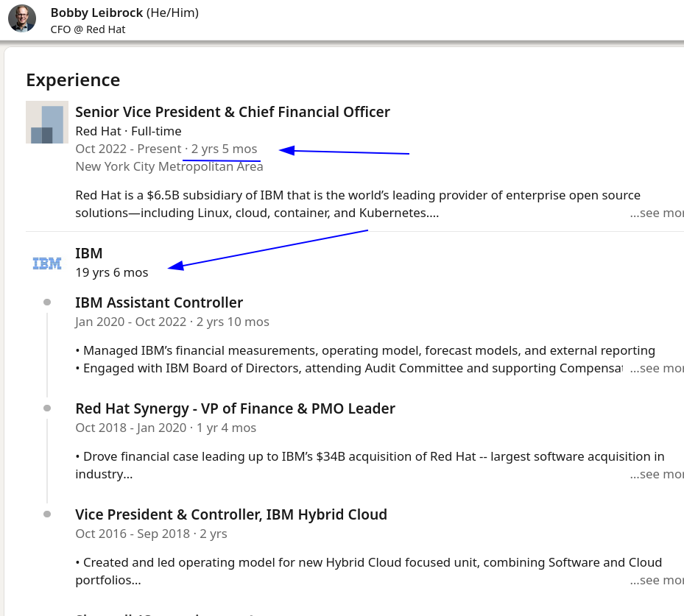Expand 'see more' under Hybrid Cloud role
684x616 pixels.
tap(657, 580)
